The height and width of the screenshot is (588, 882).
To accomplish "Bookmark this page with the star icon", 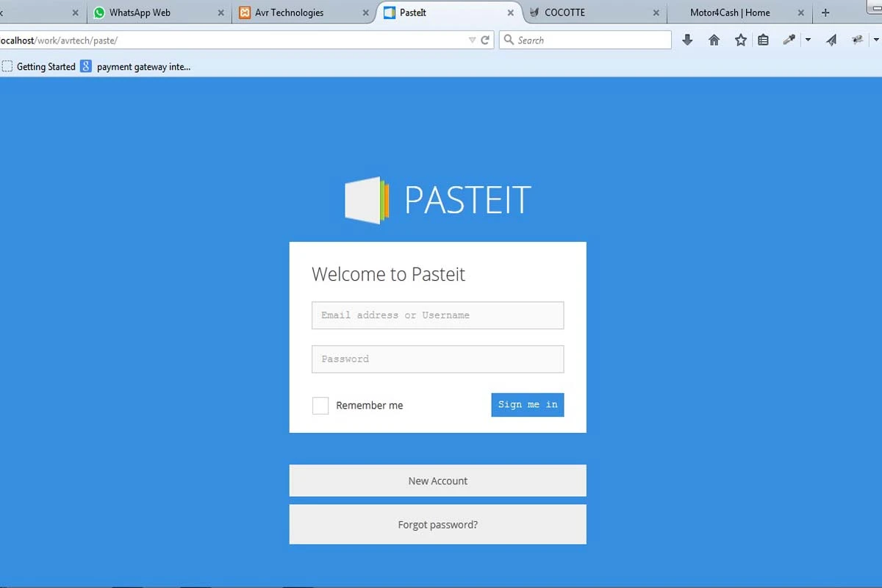I will 740,40.
